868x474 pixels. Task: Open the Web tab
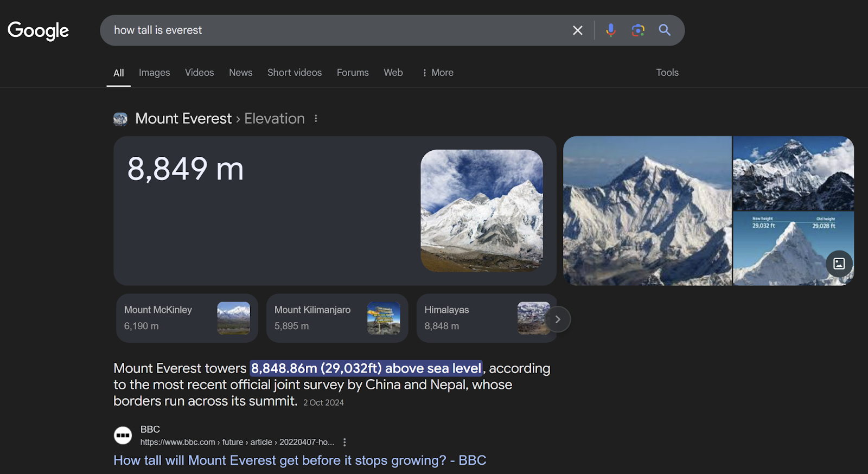393,73
